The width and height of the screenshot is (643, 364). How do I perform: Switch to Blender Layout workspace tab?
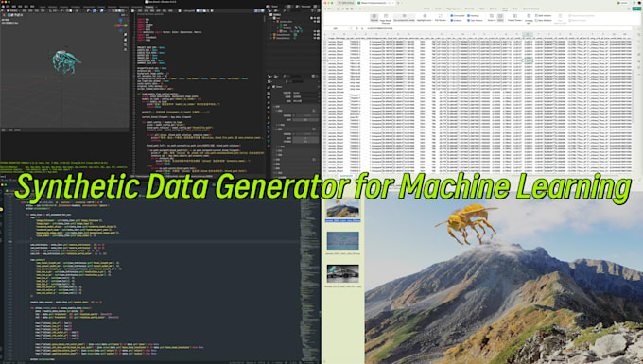tap(43, 7)
